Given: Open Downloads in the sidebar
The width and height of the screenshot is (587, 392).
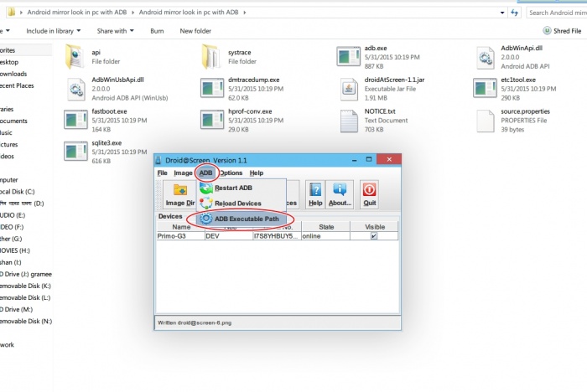Looking at the screenshot, I should (x=13, y=74).
